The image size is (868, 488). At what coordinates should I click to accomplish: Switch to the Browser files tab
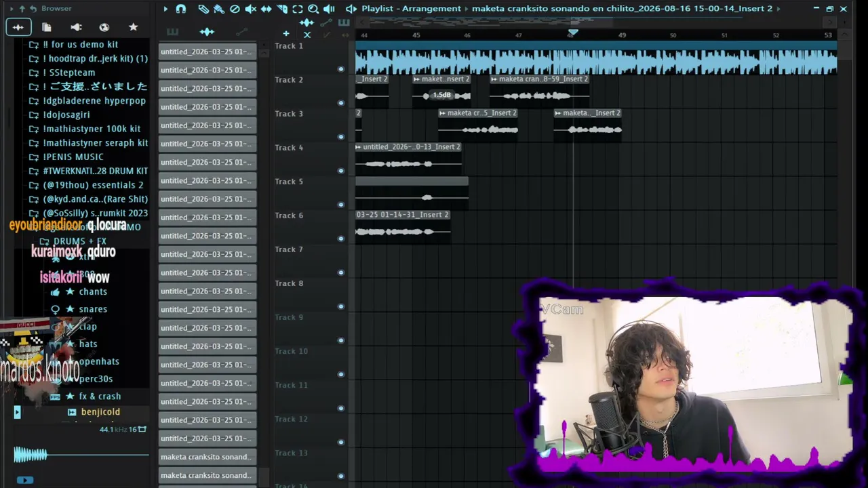(x=47, y=27)
